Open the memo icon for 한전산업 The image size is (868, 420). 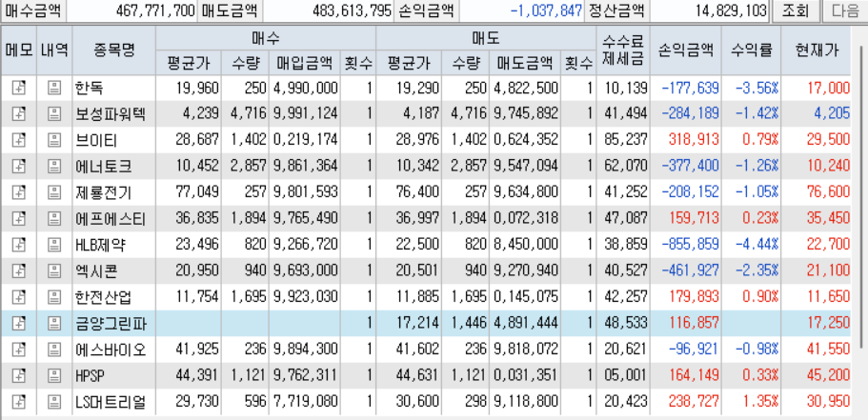tap(19, 297)
